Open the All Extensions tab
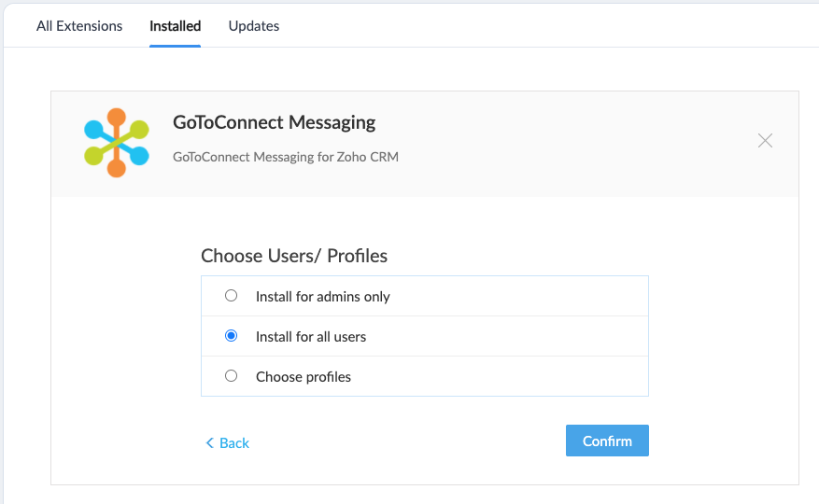The image size is (819, 504). pos(78,25)
